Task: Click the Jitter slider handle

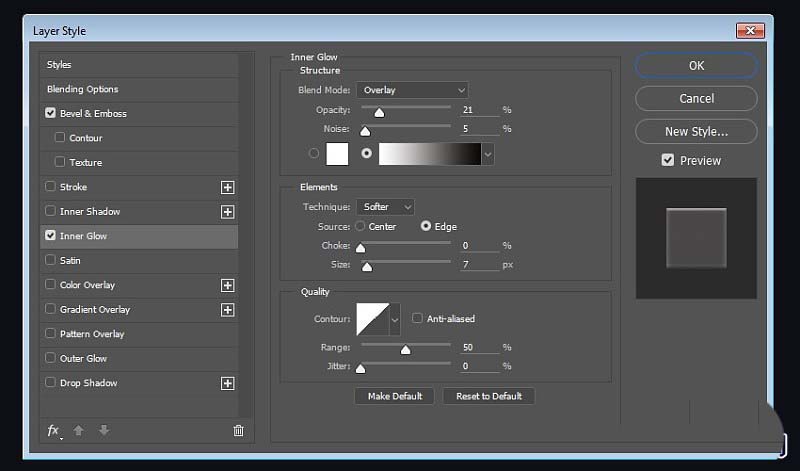Action: coord(361,369)
